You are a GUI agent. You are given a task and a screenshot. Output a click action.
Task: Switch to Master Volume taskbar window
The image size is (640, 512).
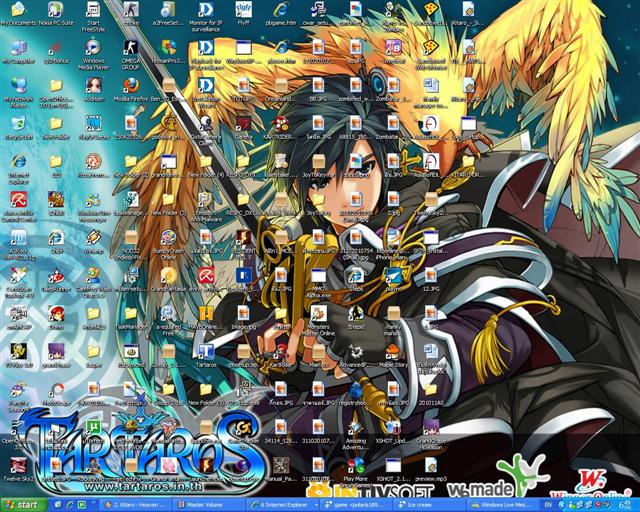click(x=209, y=505)
